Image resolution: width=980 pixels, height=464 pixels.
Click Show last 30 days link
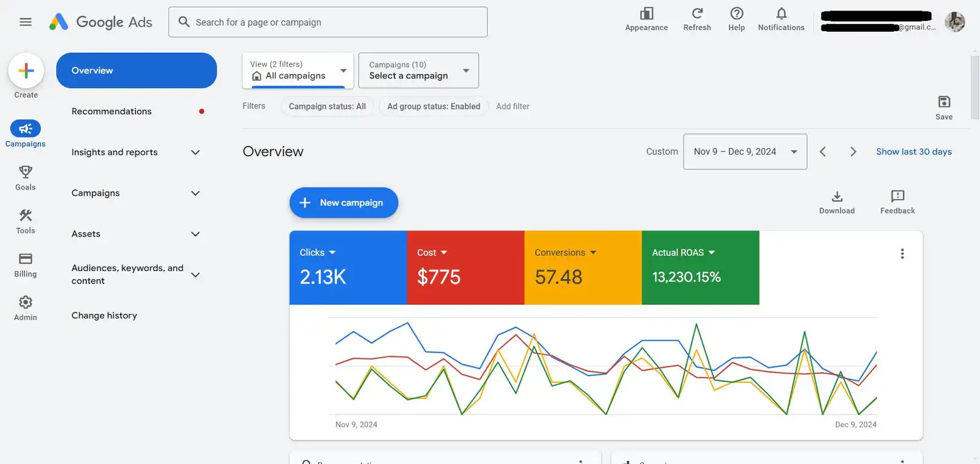coord(913,152)
